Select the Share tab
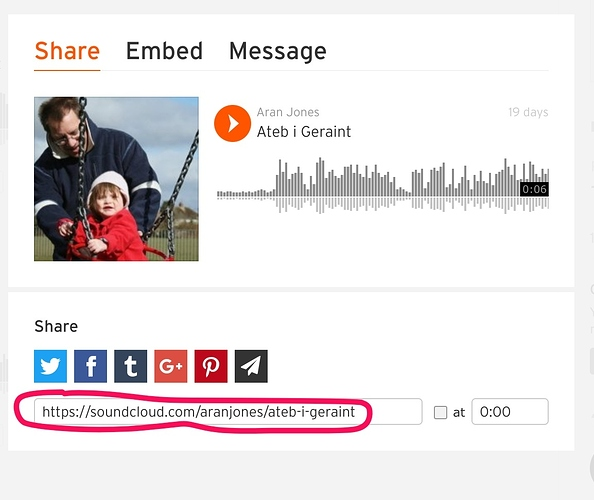594x500 pixels. click(67, 51)
